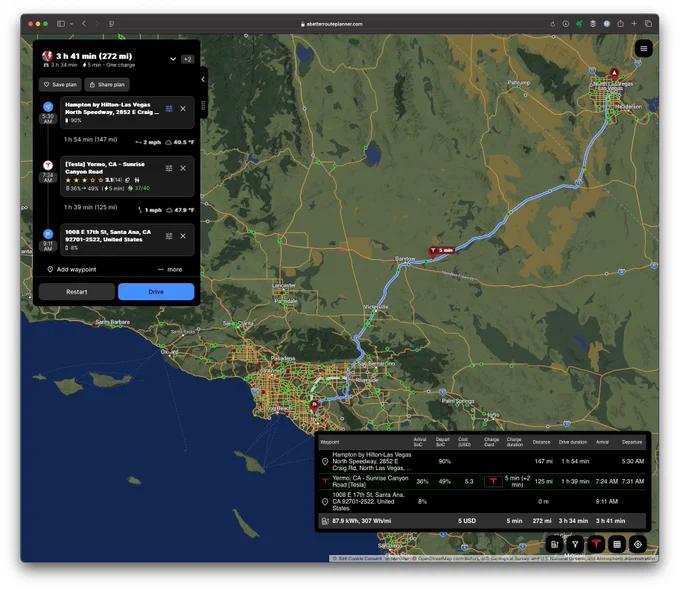
Task: Grab the side panel drag handle
Action: coord(203,105)
